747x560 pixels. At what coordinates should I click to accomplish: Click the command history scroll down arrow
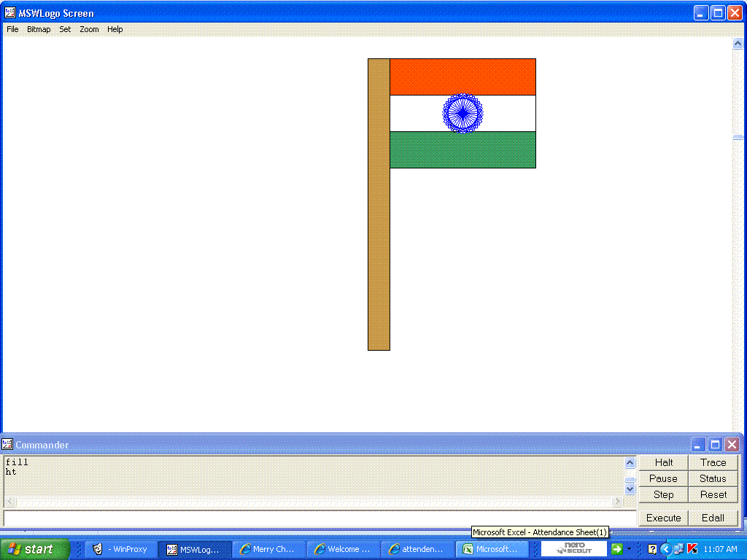click(x=630, y=489)
